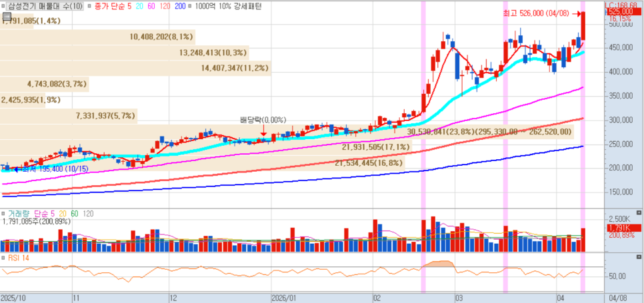Click the tall red candlestick on 04/08
644x303 pixels.
point(583,26)
